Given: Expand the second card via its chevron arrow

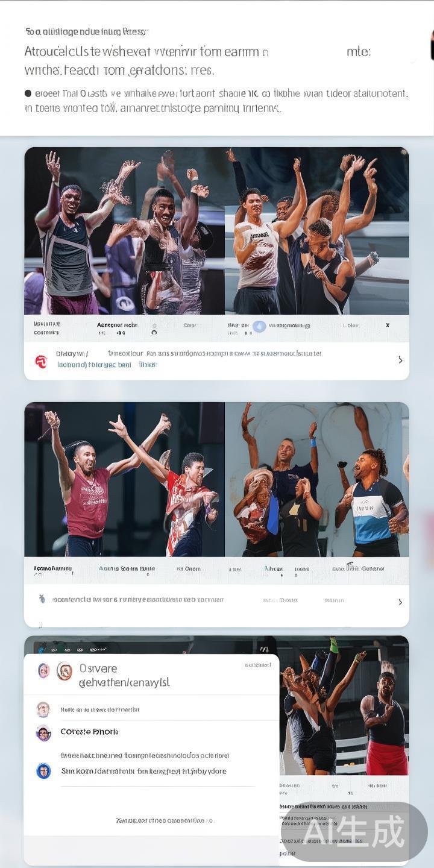Looking at the screenshot, I should coord(400,602).
